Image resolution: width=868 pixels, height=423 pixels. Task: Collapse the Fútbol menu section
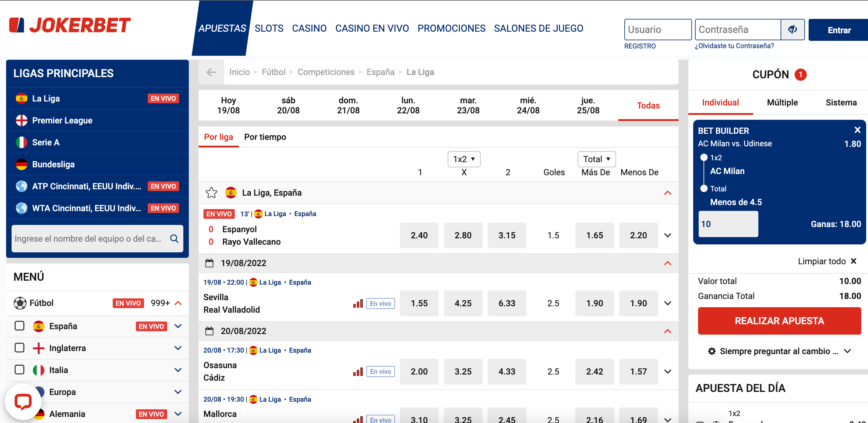(x=178, y=303)
